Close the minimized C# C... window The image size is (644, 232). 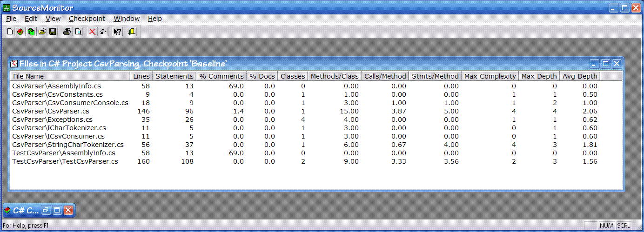[68, 211]
